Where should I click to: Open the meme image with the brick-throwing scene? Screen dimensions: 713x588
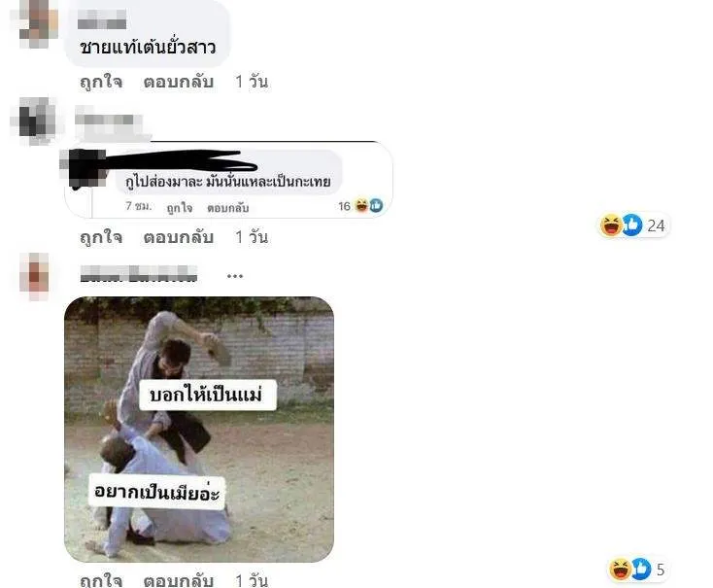point(199,430)
